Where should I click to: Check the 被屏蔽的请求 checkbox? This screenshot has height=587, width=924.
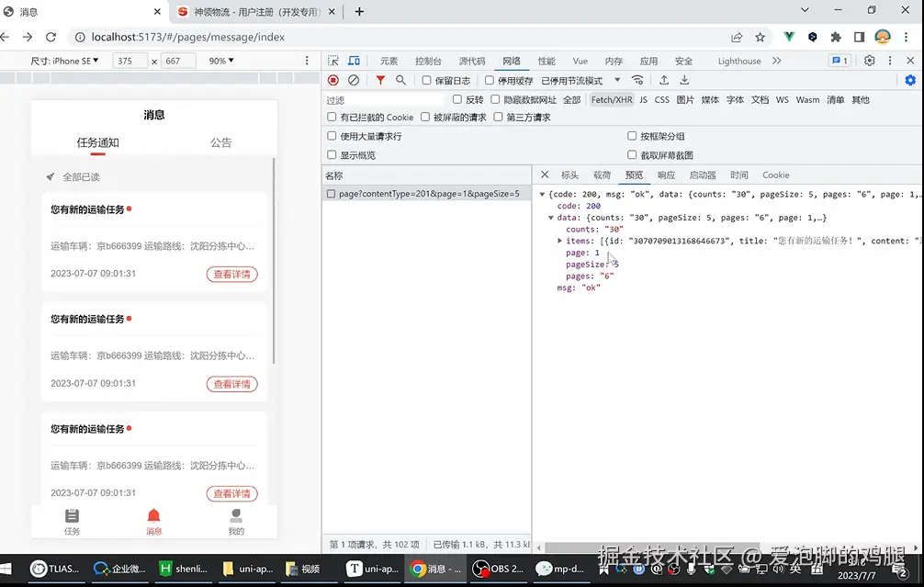tap(425, 117)
